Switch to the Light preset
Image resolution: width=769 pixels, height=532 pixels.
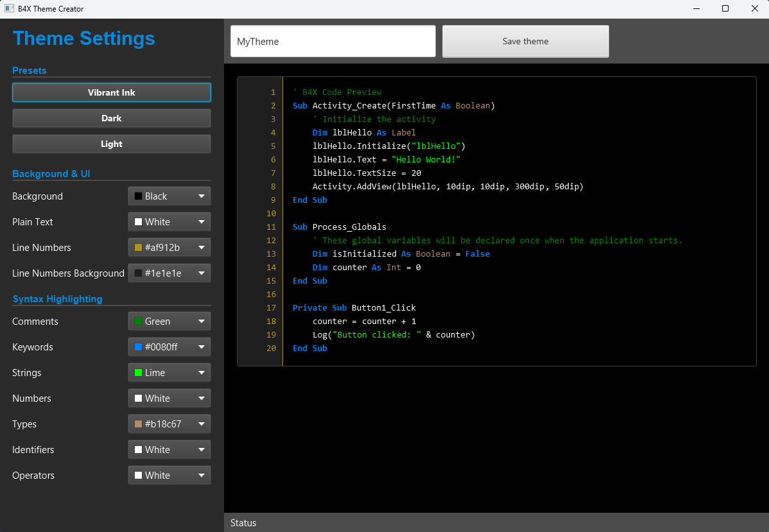click(x=111, y=144)
